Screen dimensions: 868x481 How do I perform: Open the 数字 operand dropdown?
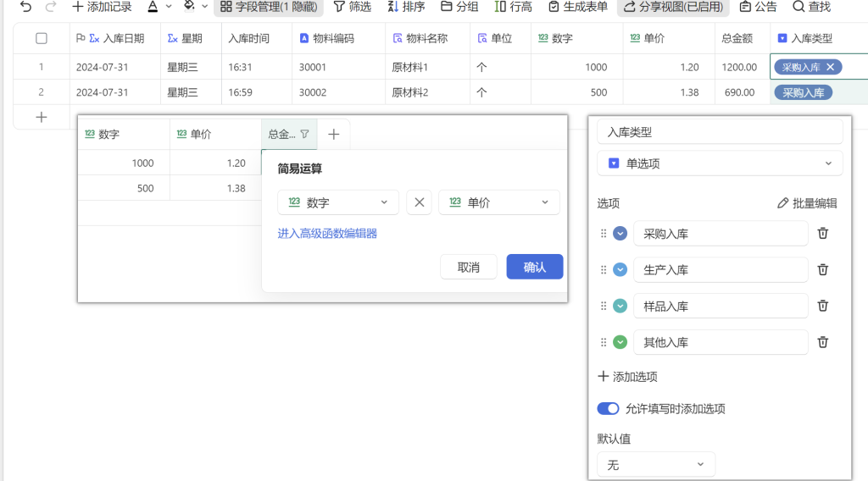coord(338,202)
